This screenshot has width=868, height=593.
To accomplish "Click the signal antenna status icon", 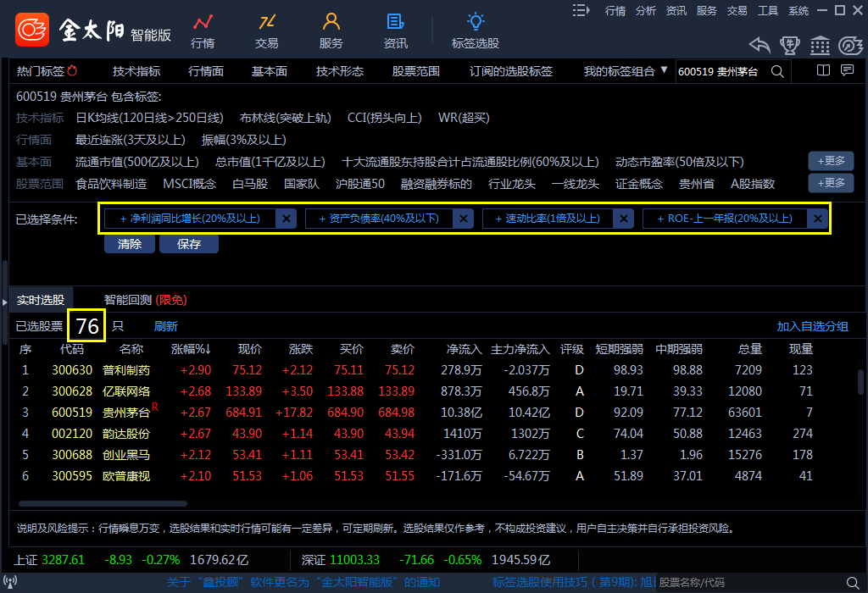I will click(x=10, y=582).
